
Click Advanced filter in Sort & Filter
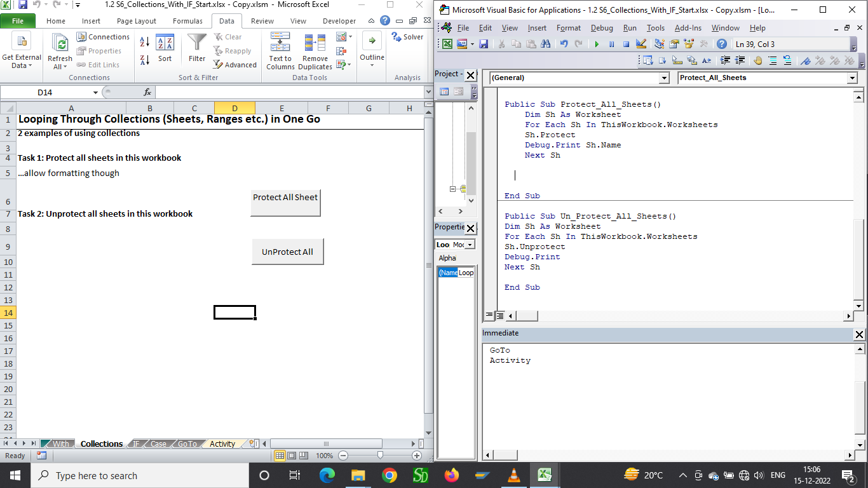(x=235, y=65)
